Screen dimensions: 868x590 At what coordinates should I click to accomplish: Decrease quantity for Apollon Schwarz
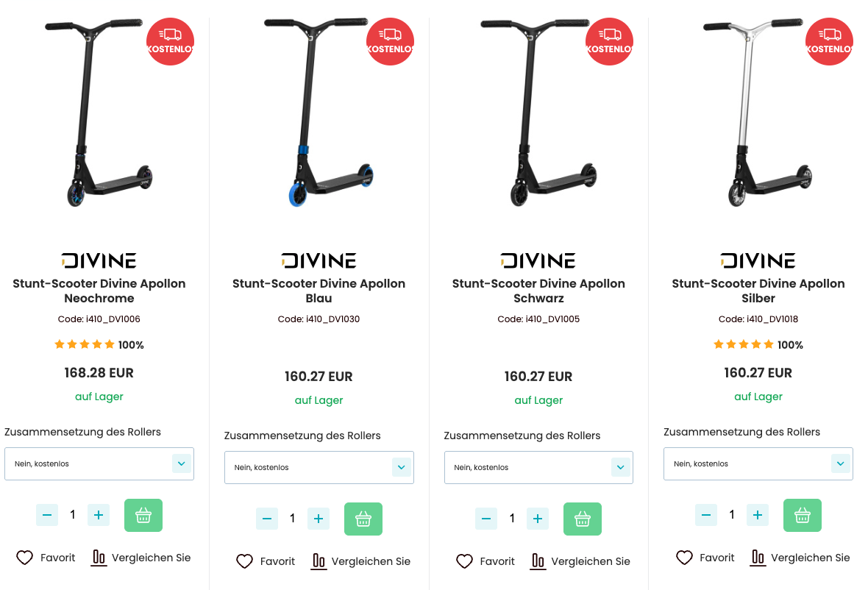[x=486, y=519]
